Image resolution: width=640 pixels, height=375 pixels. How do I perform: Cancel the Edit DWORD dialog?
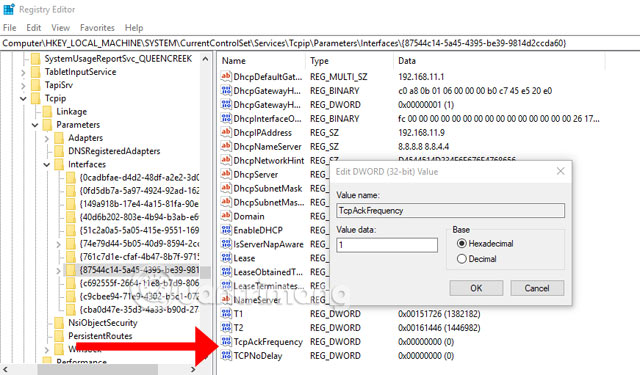pos(537,288)
